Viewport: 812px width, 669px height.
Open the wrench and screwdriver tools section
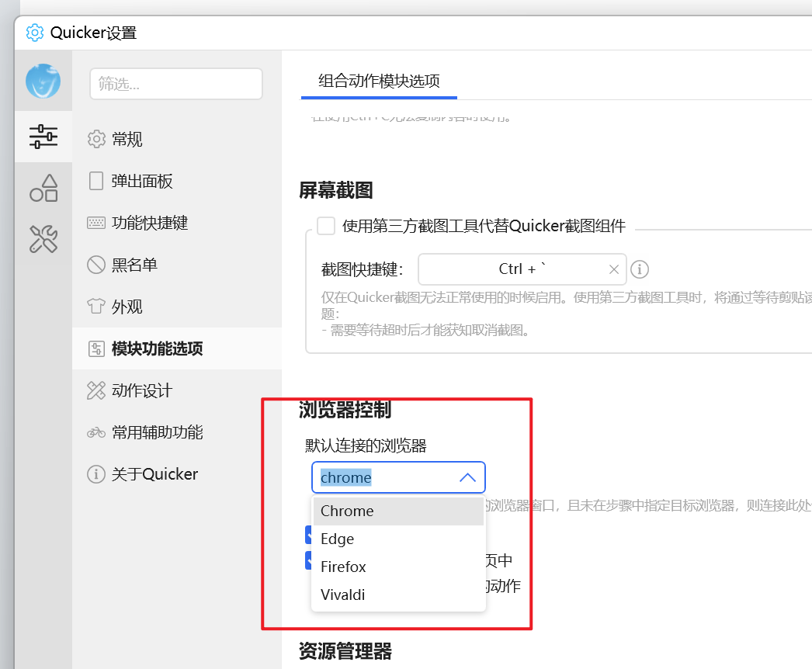(43, 239)
